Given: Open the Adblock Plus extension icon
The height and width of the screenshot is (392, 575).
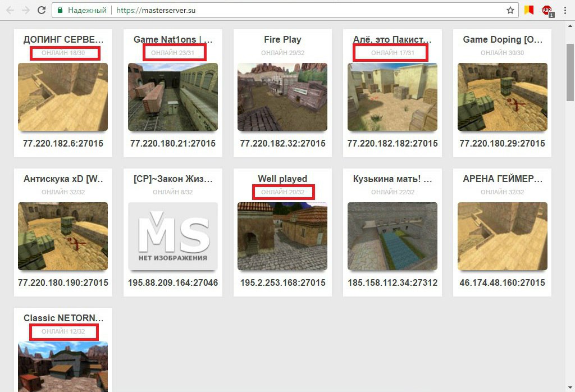Looking at the screenshot, I should tap(547, 11).
